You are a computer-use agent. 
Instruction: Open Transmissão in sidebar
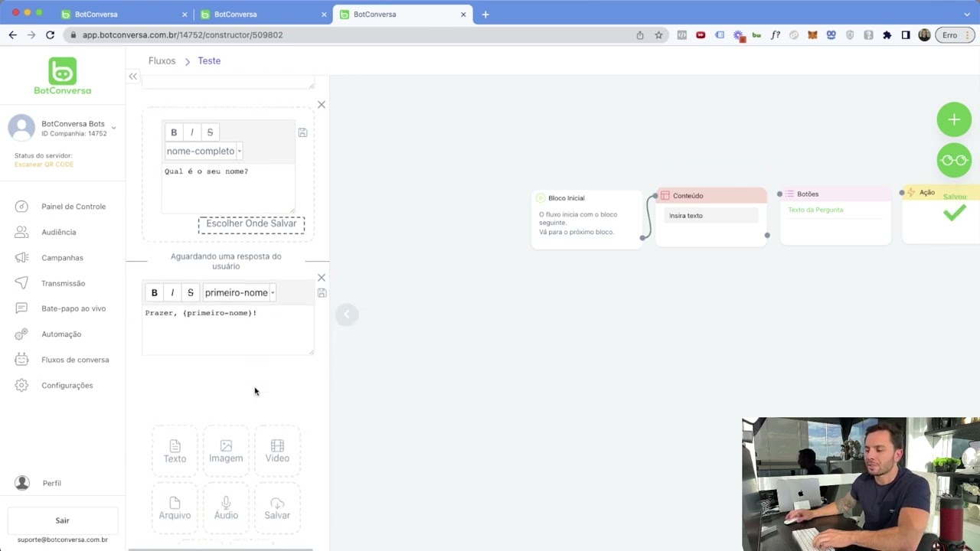(63, 283)
